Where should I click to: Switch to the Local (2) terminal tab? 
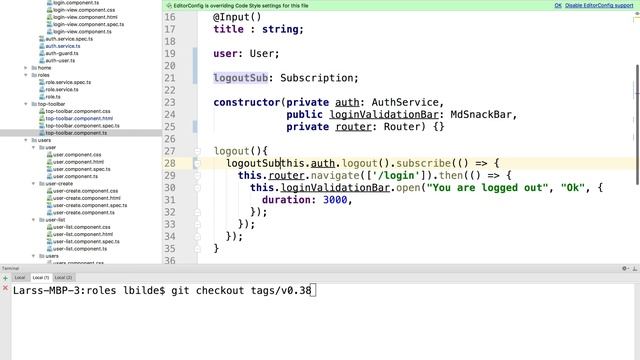click(x=63, y=278)
